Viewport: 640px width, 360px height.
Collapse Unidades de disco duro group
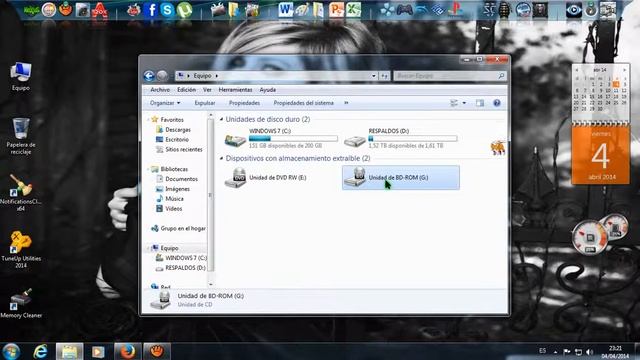[x=222, y=119]
